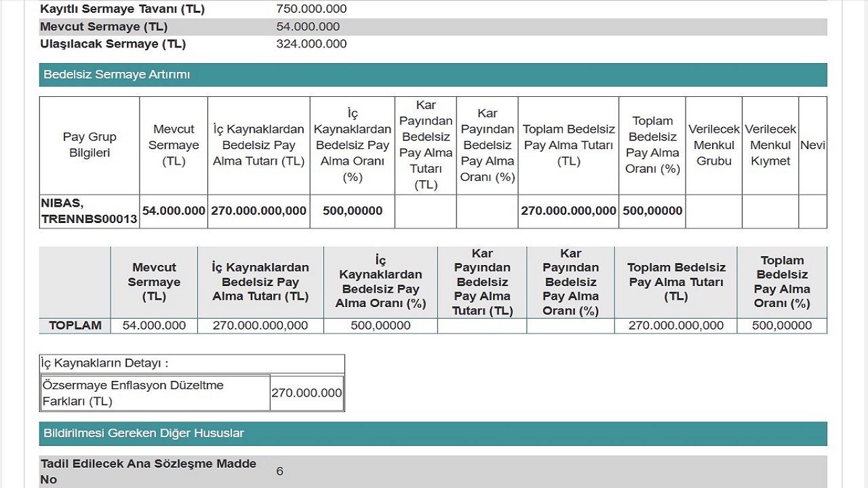Click the Kayıtlı Sermaye Tavanı (TL) label

pyautogui.click(x=122, y=9)
